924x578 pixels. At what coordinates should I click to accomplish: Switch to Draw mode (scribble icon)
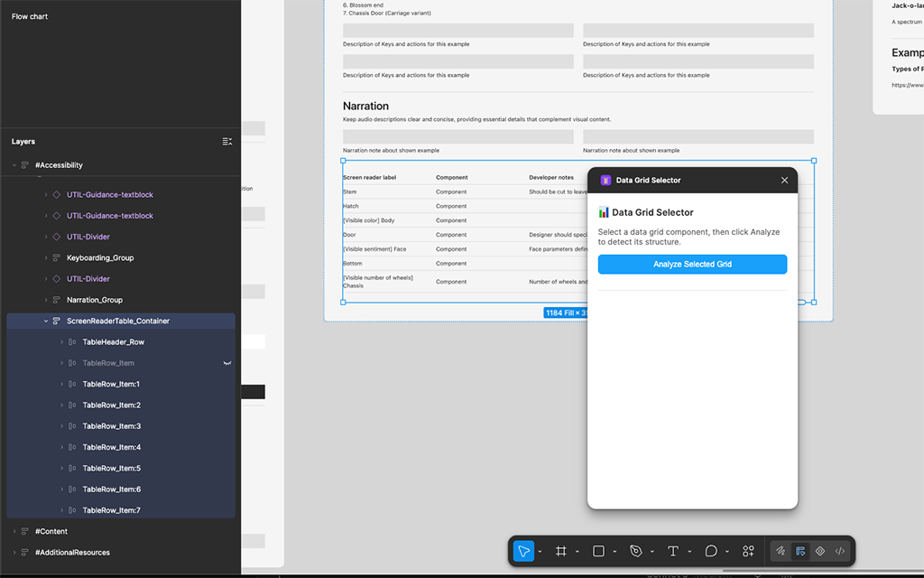click(x=781, y=551)
